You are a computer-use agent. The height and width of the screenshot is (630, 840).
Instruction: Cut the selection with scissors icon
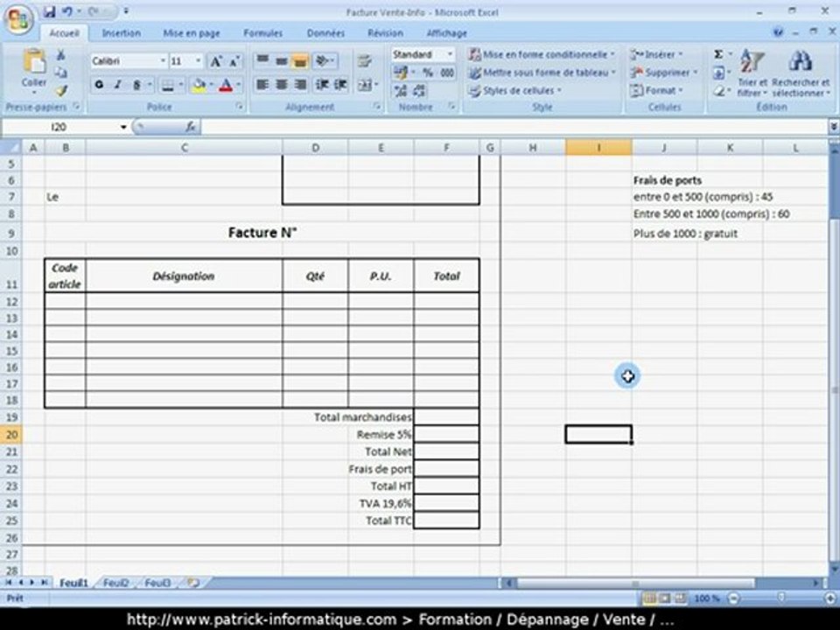coord(61,55)
